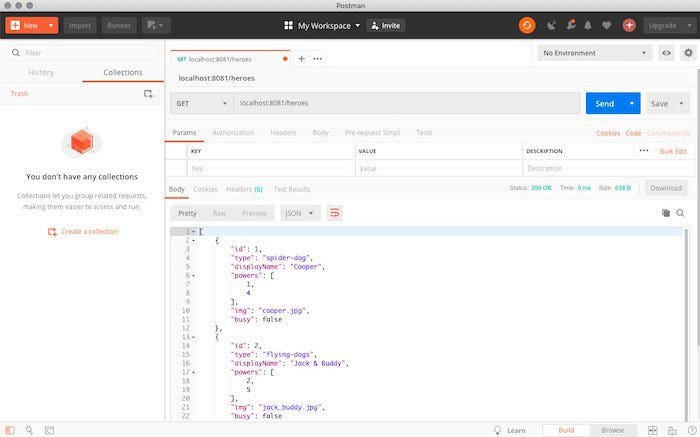The width and height of the screenshot is (700, 437).
Task: Switch to the Collections tab
Action: [123, 72]
